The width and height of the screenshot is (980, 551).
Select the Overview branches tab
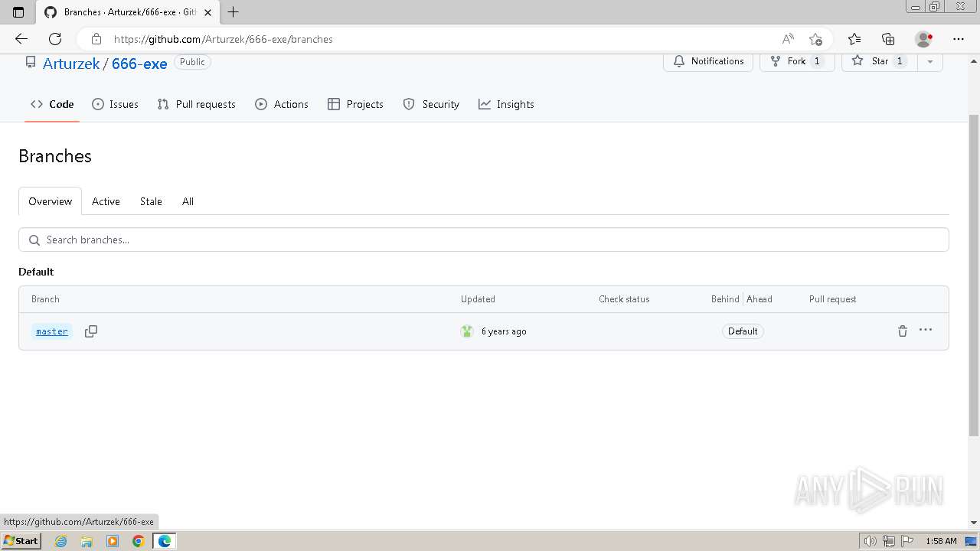click(x=51, y=201)
